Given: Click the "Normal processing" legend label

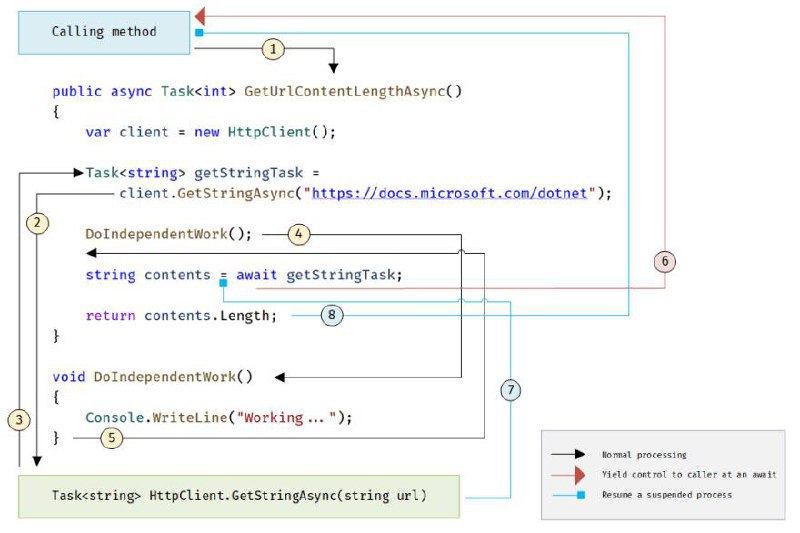Looking at the screenshot, I should (x=644, y=454).
